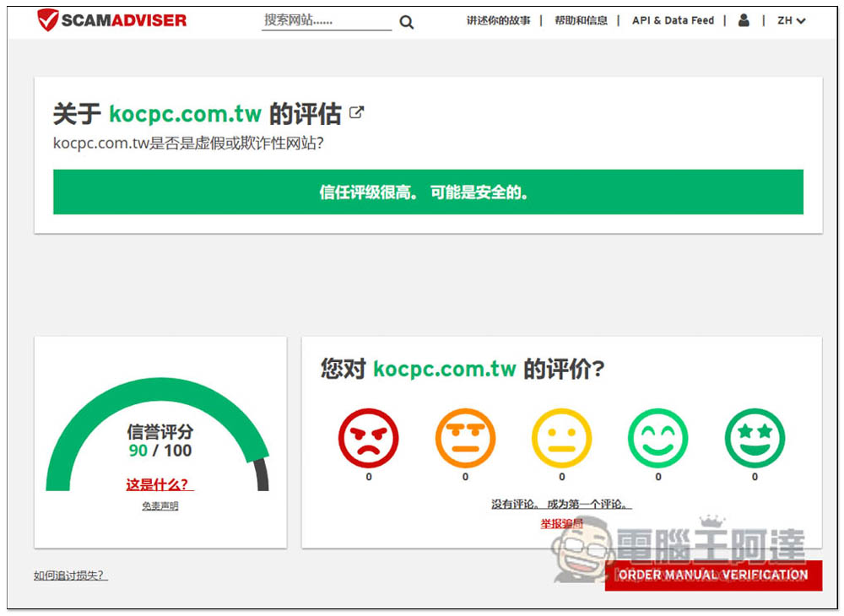This screenshot has width=844, height=616.
Task: Expand the ZH language dropdown
Action: point(791,20)
